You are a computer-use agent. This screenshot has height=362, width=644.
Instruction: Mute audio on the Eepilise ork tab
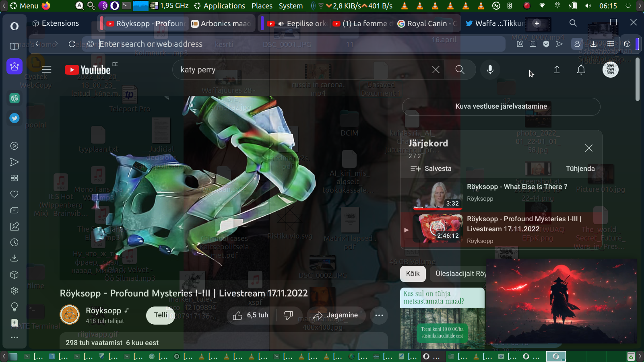coord(281,24)
